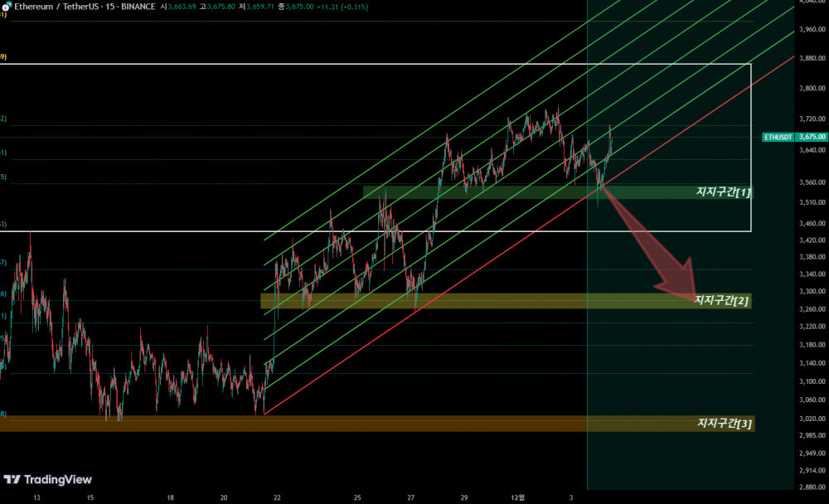Click the 지지구간[3] support zone label
The width and height of the screenshot is (829, 504).
[x=725, y=424]
